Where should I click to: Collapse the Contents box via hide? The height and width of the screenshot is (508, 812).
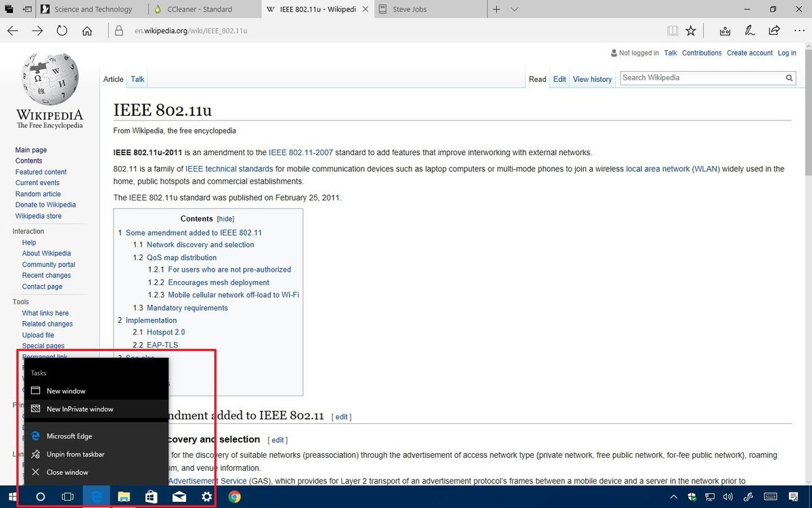point(225,218)
